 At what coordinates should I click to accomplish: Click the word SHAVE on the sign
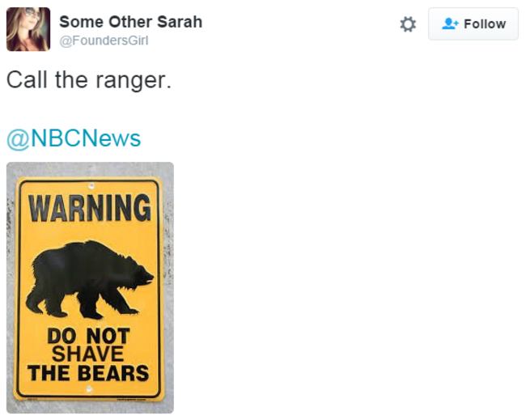click(x=88, y=354)
